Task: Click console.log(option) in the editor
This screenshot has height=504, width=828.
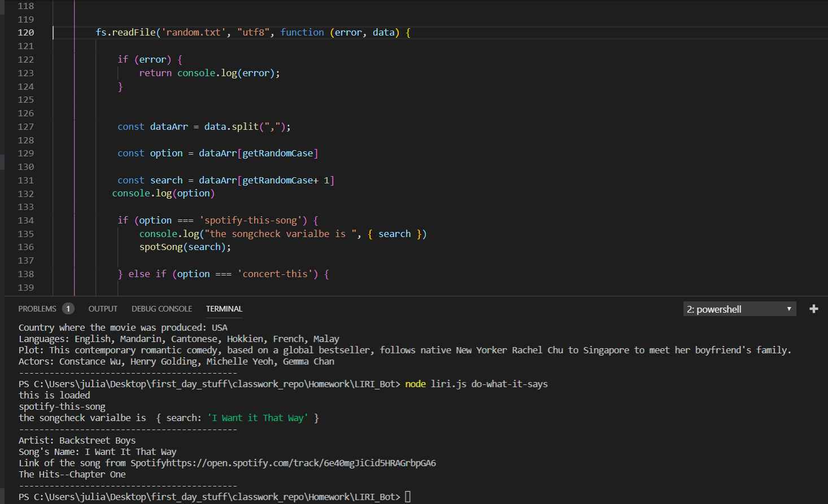Action: click(x=163, y=194)
